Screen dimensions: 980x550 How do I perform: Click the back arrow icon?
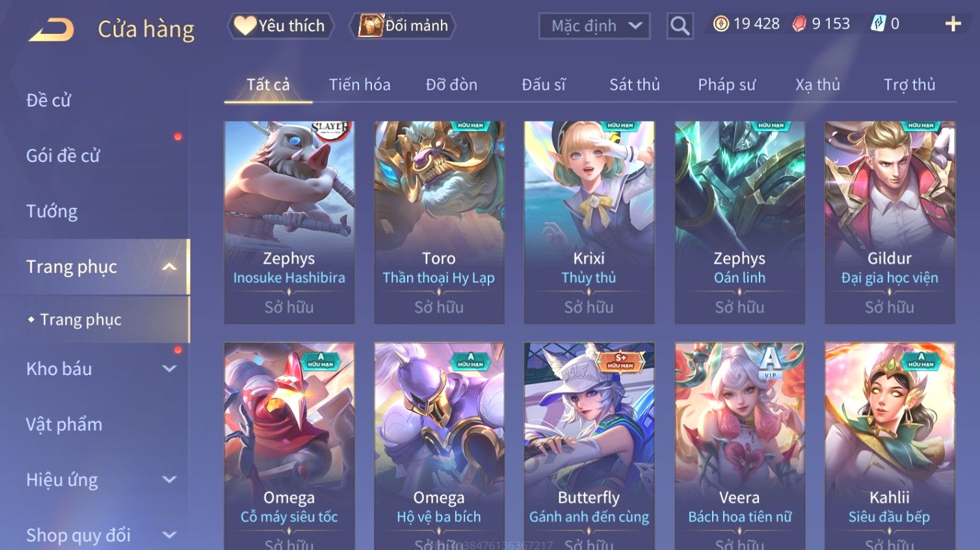[x=51, y=29]
